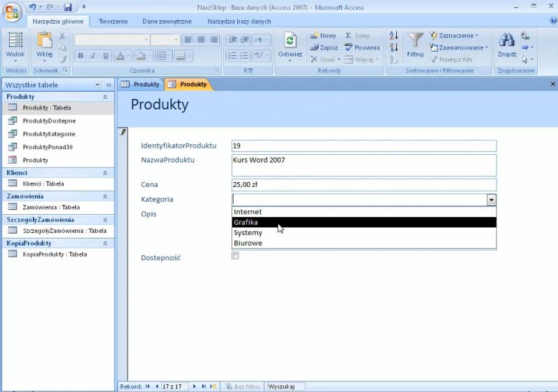The image size is (558, 392).
Task: Sort ascending with the A-Z icon
Action: tap(393, 36)
